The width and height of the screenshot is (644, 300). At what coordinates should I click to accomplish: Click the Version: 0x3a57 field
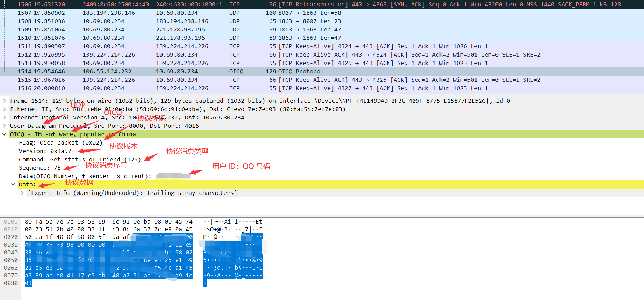45,151
